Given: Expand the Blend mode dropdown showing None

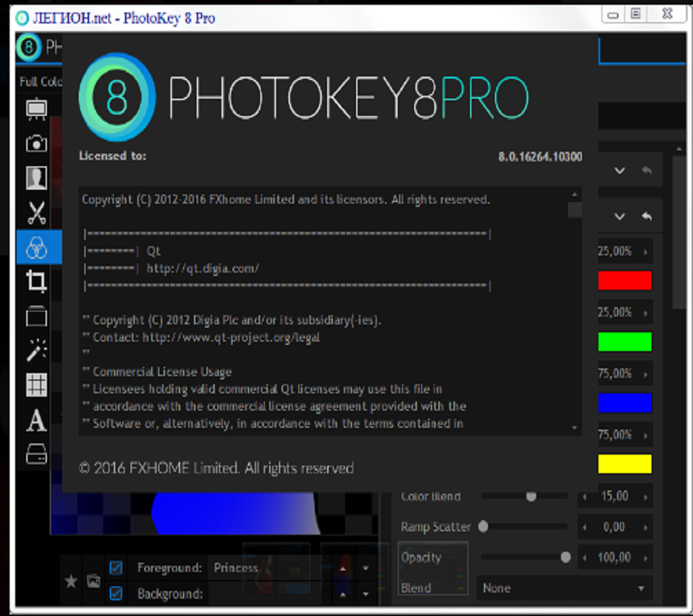Looking at the screenshot, I should point(565,588).
